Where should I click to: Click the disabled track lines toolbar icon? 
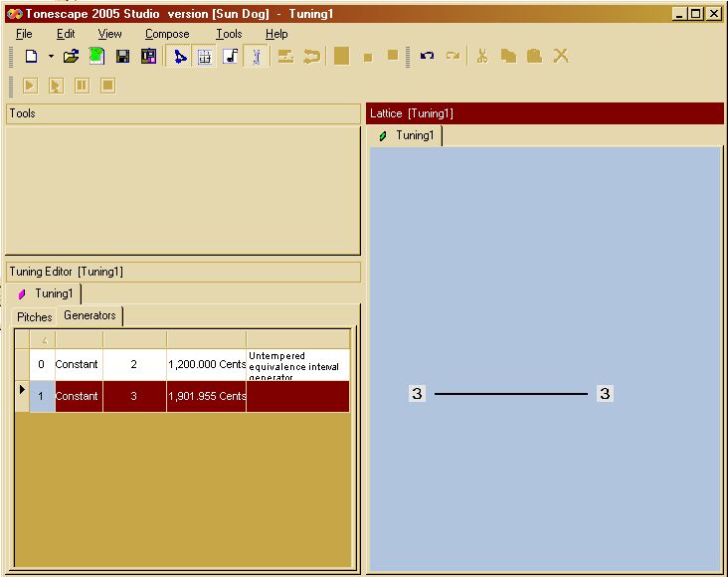click(285, 57)
